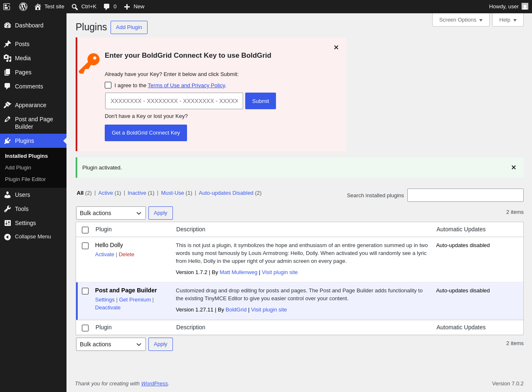Viewport: 532px width, 392px height.
Task: Dismiss the Plugin activated notice
Action: coord(514,167)
